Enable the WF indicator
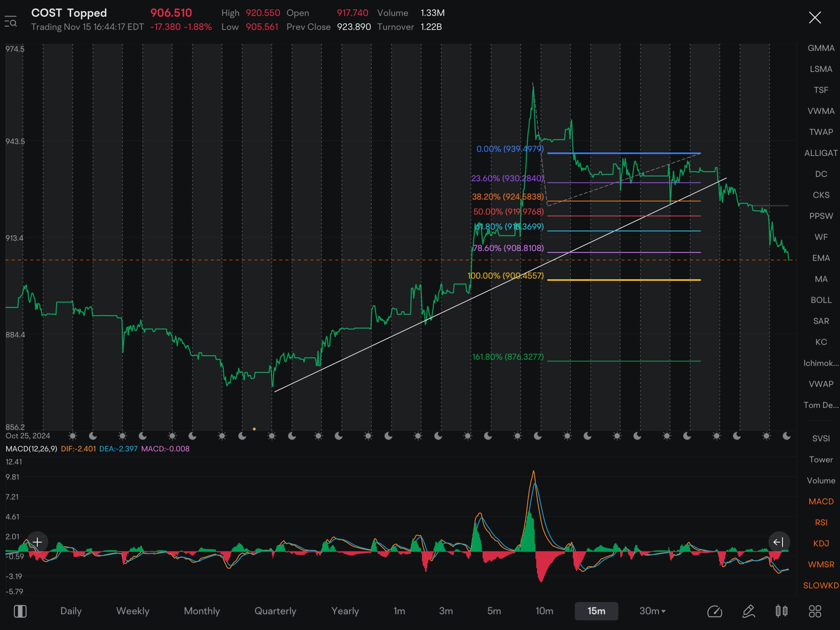The image size is (840, 630). tap(821, 237)
